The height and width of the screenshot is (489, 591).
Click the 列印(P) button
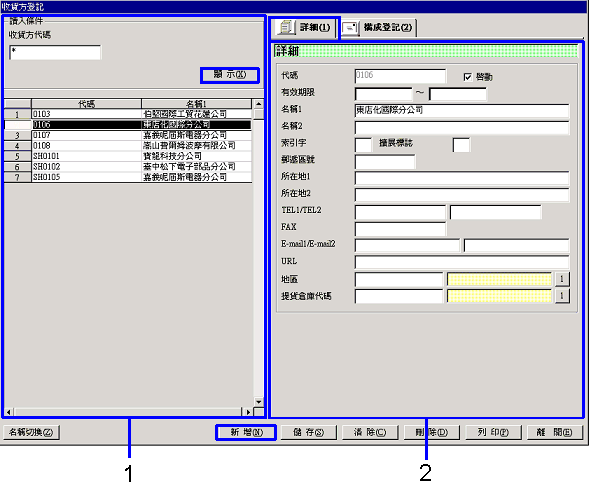tap(493, 432)
